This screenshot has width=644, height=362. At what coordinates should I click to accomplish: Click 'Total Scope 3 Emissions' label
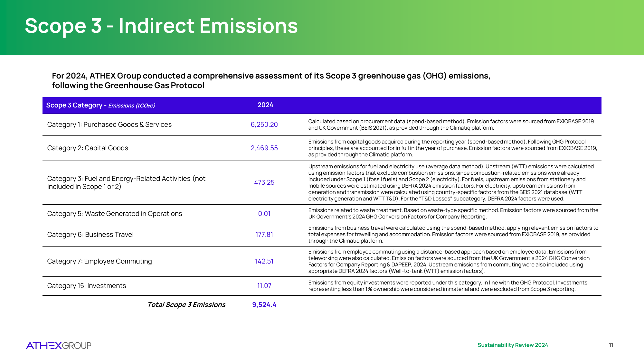point(186,305)
